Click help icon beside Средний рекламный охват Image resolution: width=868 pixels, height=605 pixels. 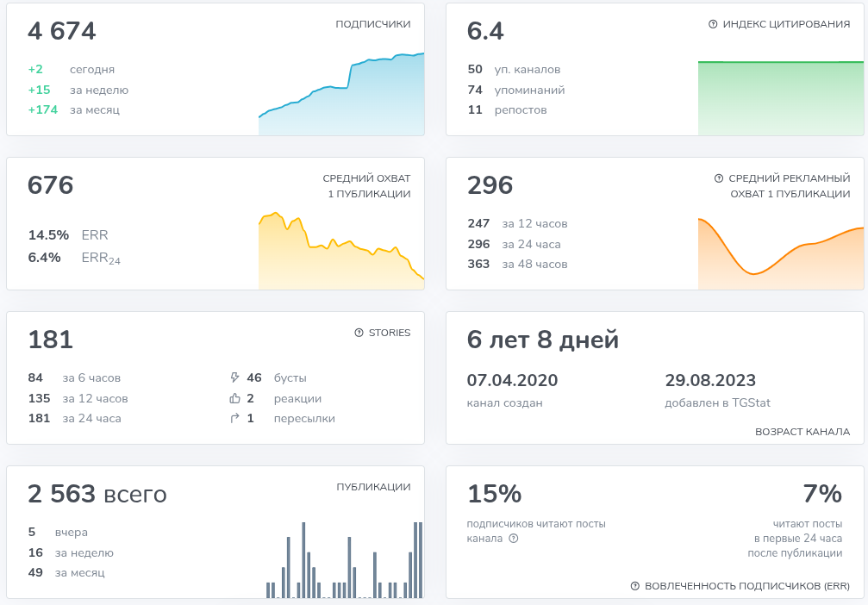tap(719, 178)
